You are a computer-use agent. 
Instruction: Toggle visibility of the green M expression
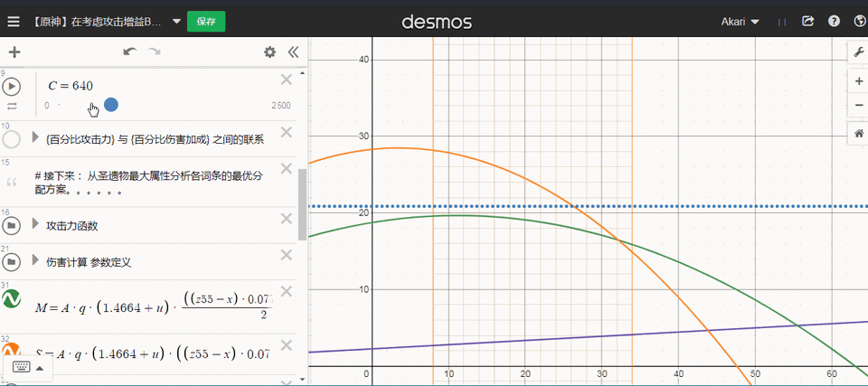point(11,298)
